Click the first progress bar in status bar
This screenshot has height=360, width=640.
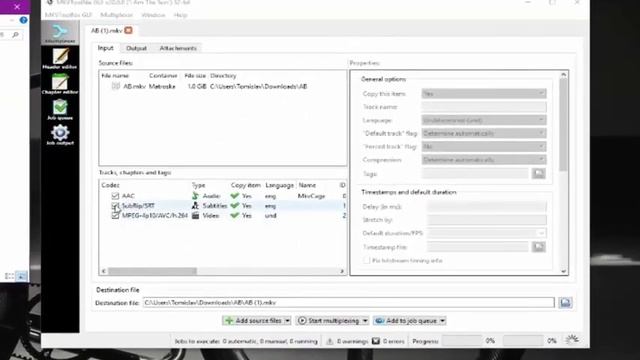462,341
